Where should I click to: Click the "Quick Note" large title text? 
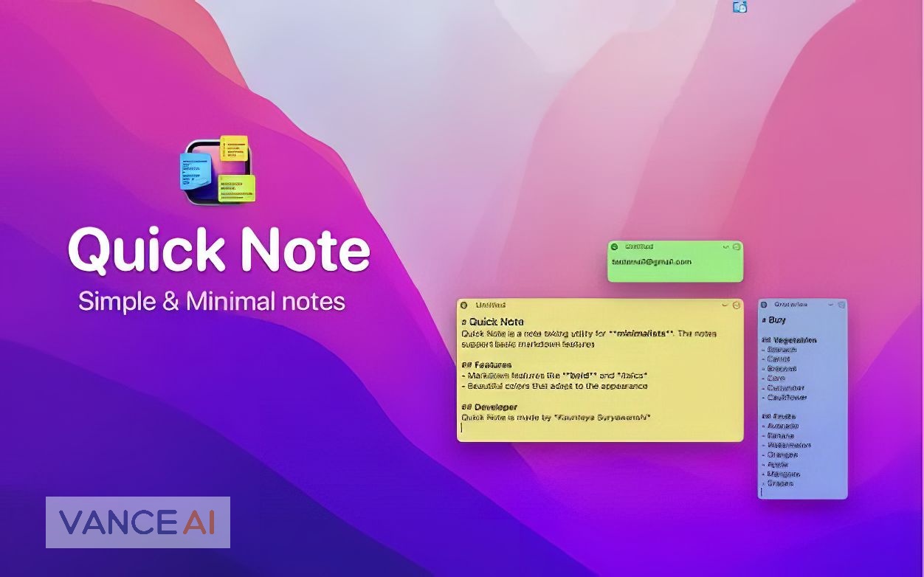coord(219,250)
